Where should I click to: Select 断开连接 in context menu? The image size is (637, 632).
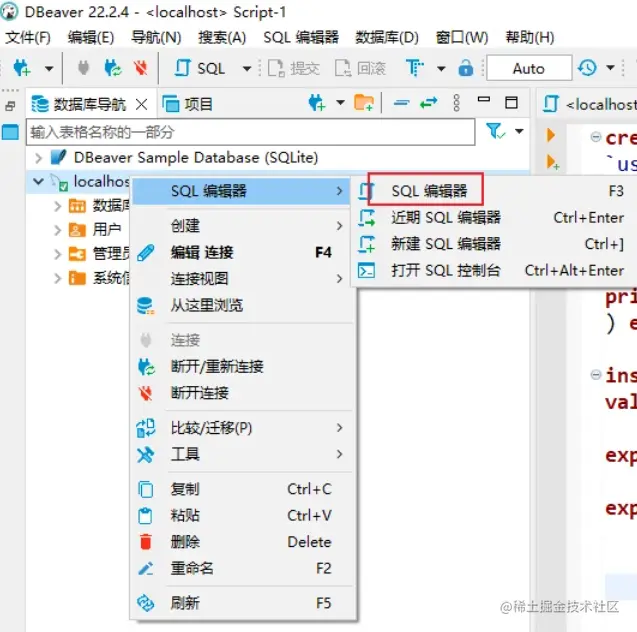click(x=243, y=393)
